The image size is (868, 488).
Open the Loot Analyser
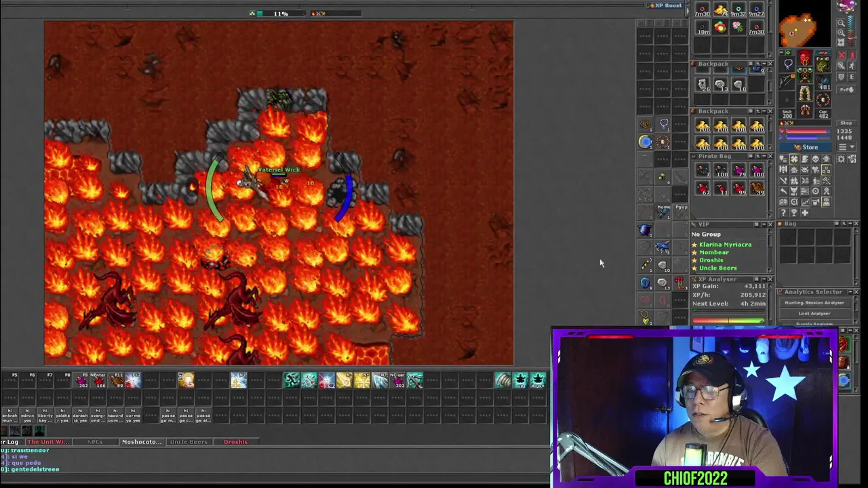click(814, 313)
